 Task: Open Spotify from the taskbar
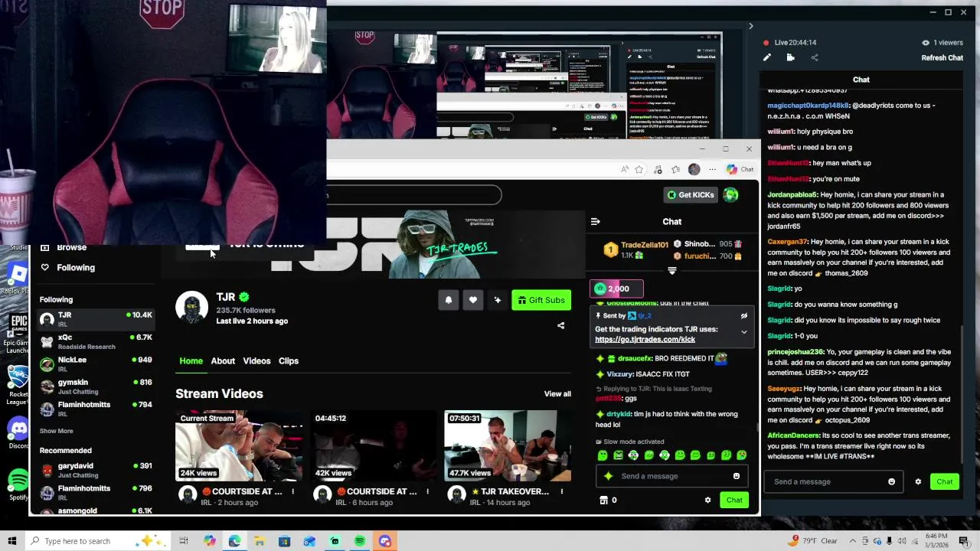tap(360, 541)
